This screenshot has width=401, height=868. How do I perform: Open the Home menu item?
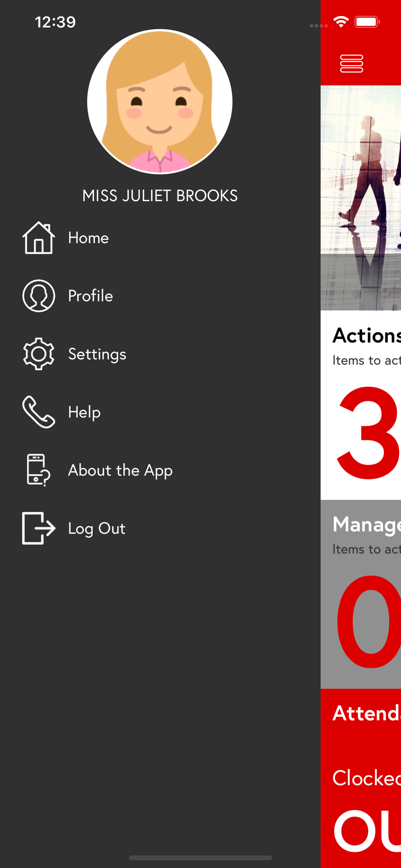[x=160, y=238]
